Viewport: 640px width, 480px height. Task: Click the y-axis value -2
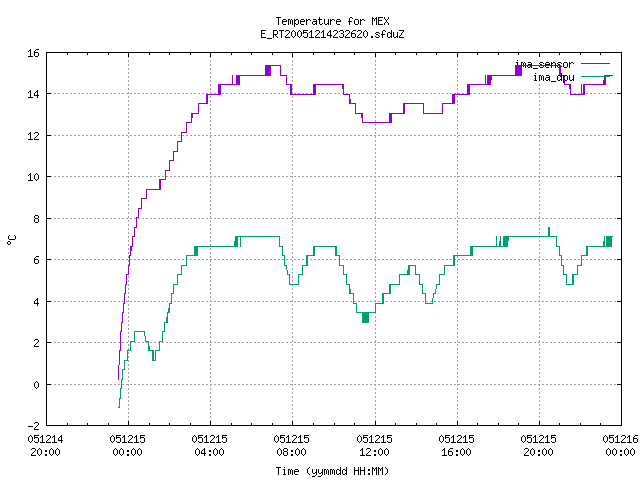(33, 426)
